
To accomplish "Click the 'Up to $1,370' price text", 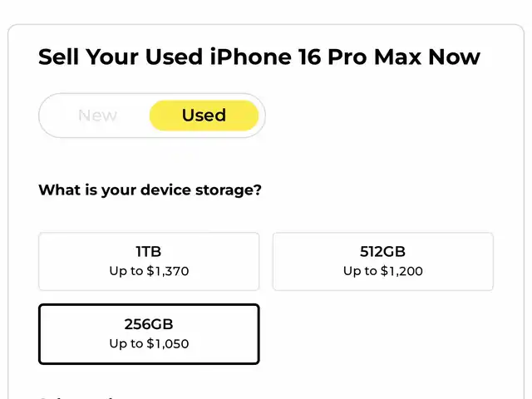I will (149, 271).
